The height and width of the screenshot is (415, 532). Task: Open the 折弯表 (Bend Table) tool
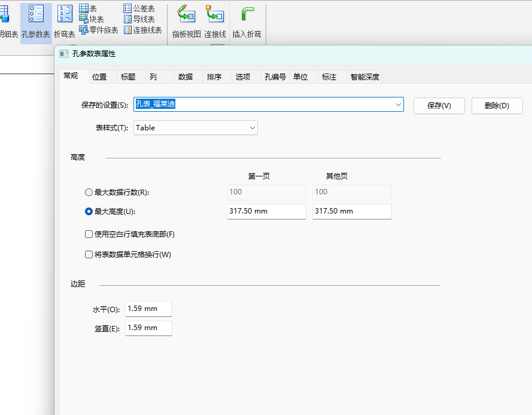65,22
